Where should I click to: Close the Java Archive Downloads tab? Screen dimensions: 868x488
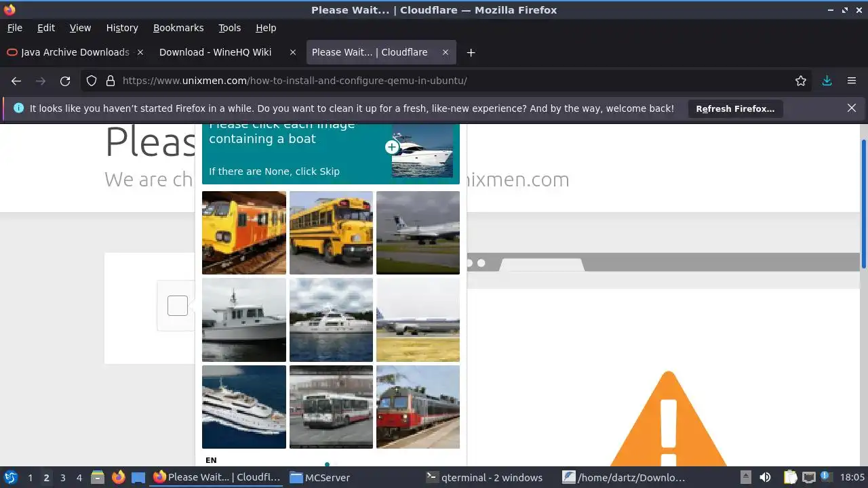coord(140,52)
